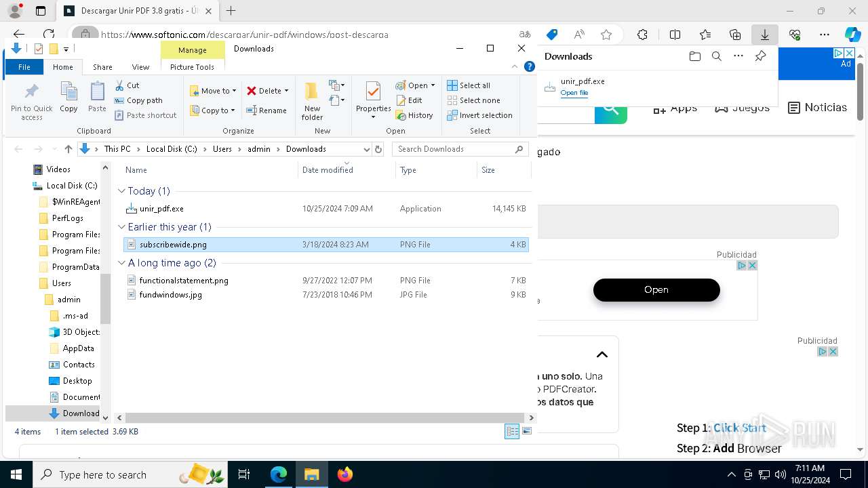Click Local Disk (C:) breadcrumb
The width and height of the screenshot is (868, 488).
tap(172, 149)
